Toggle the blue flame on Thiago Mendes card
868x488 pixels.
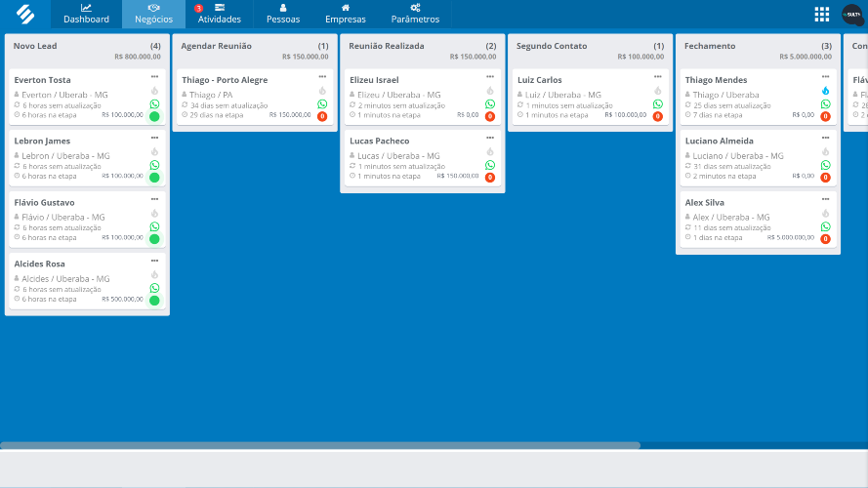(825, 91)
